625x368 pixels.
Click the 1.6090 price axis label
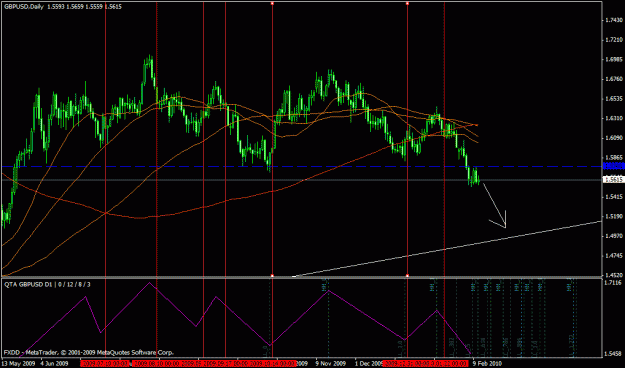[x=614, y=138]
